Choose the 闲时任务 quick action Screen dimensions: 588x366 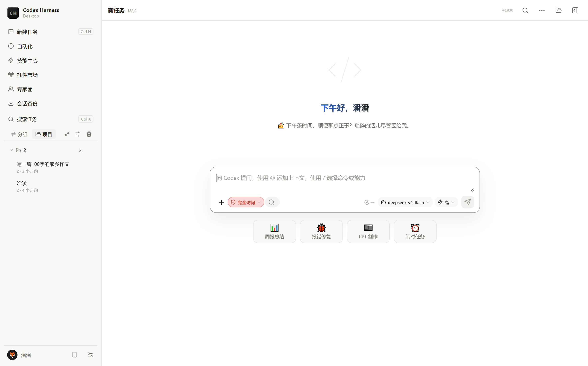(415, 231)
